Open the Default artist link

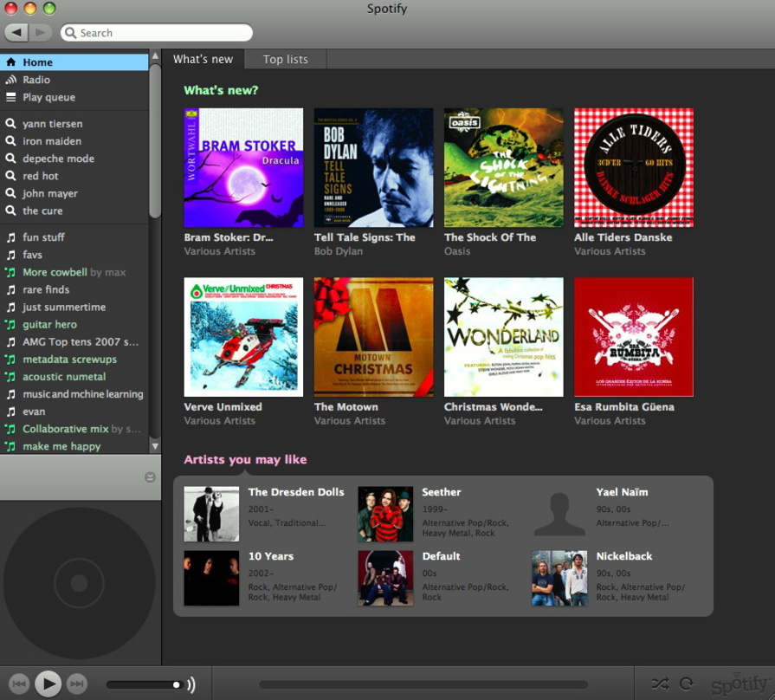[x=441, y=556]
